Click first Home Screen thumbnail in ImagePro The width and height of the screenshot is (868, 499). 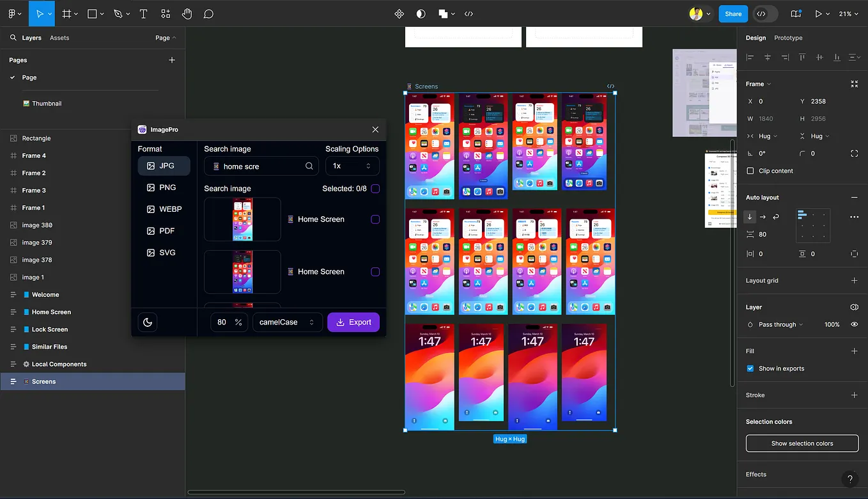(242, 219)
